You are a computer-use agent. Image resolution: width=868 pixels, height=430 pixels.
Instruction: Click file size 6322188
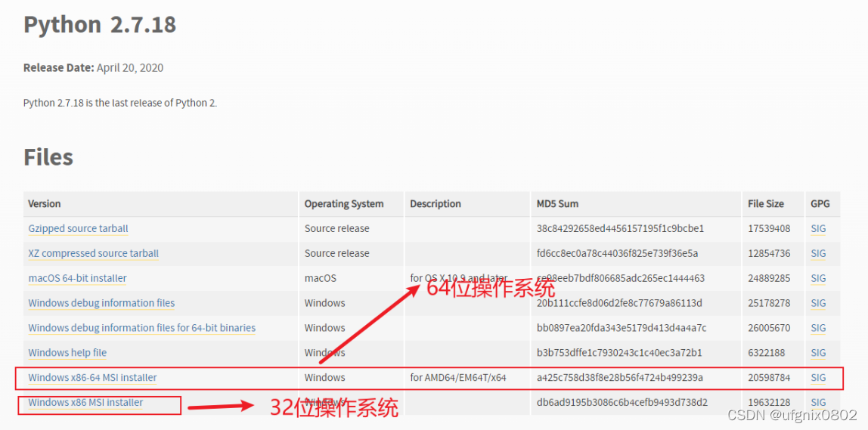click(767, 353)
